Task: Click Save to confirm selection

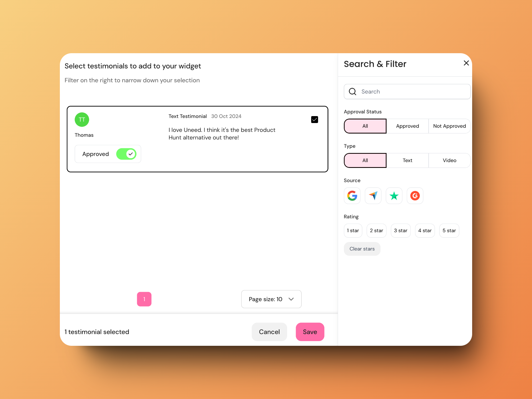Action: 310,331
